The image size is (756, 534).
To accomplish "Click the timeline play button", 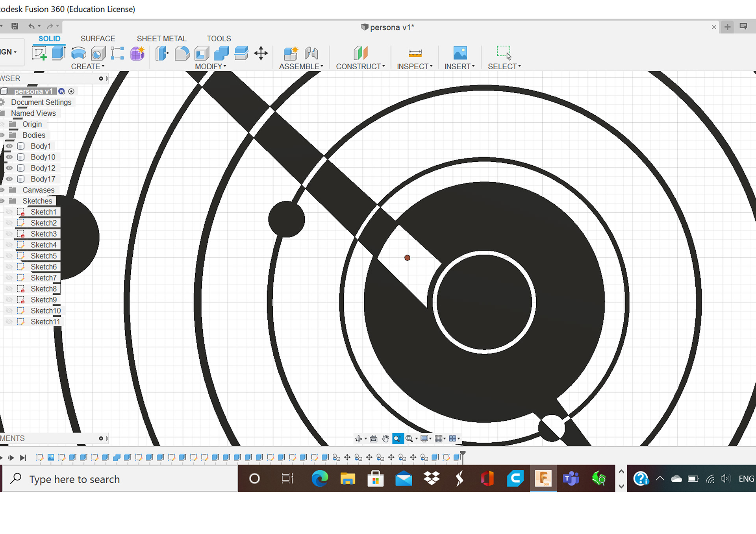I will point(11,458).
